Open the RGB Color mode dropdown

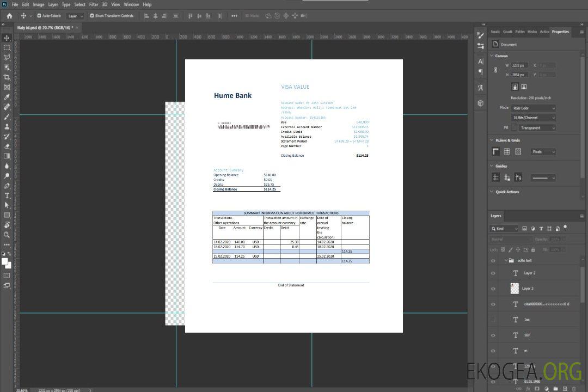pyautogui.click(x=533, y=108)
